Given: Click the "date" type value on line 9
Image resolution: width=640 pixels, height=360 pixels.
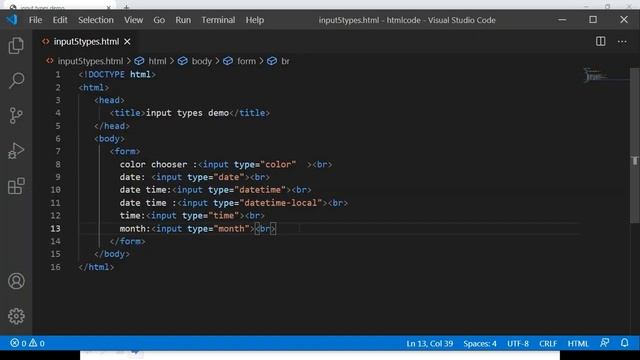Looking at the screenshot, I should (229, 177).
